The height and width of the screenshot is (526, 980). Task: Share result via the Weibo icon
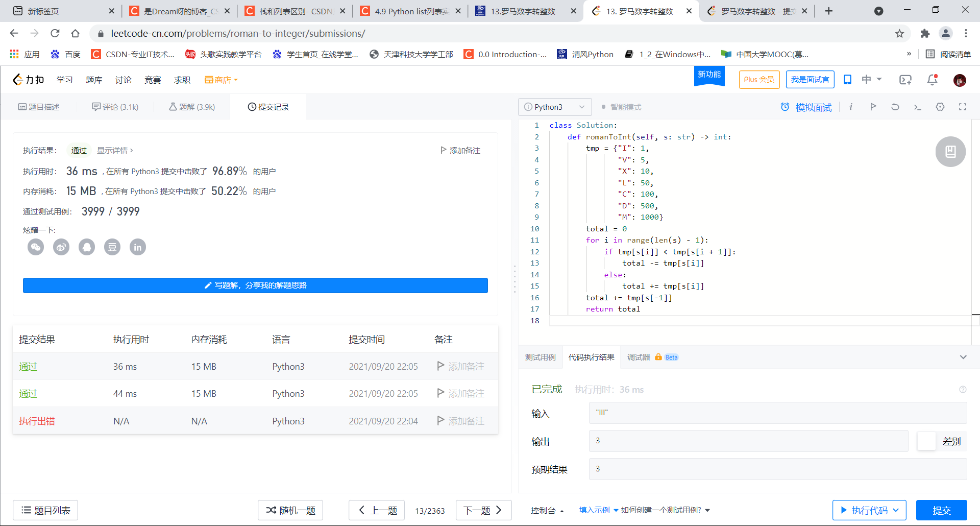pos(61,247)
